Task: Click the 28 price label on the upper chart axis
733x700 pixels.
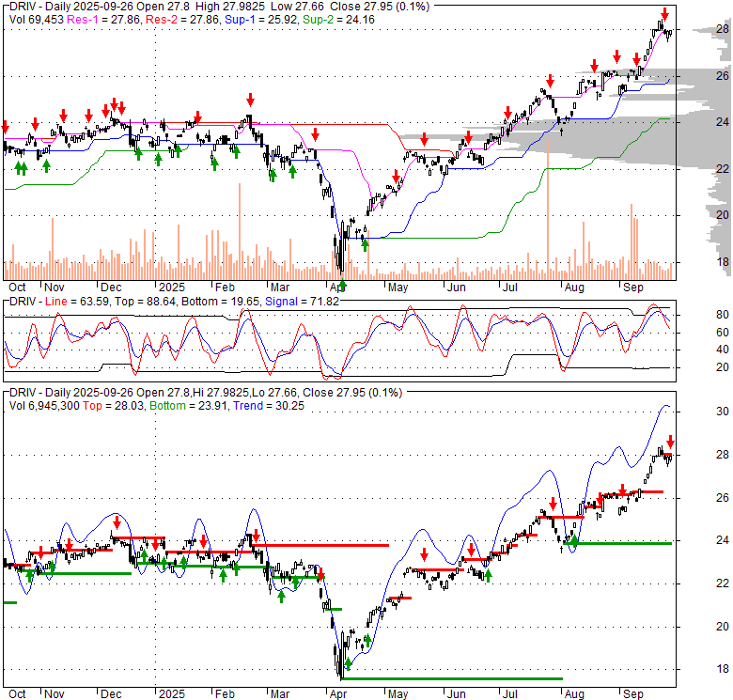Action: (x=723, y=29)
